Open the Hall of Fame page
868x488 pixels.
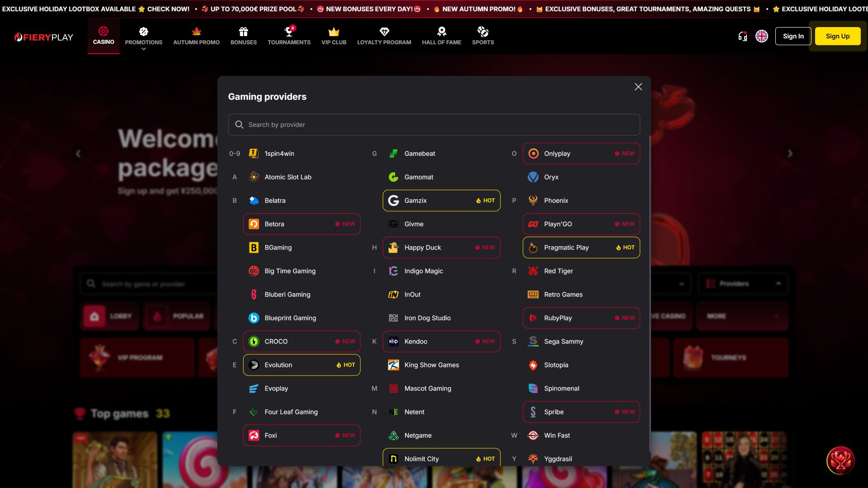442,36
